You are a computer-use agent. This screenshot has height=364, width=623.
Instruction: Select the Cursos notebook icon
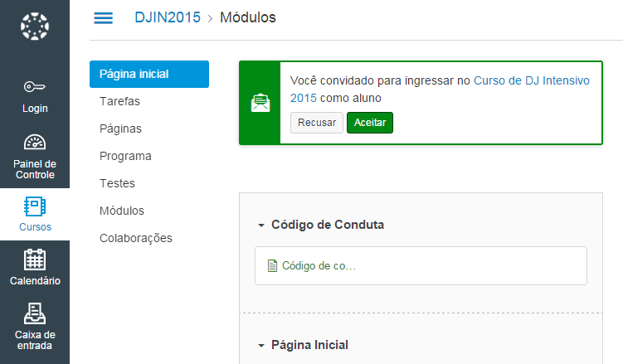click(x=35, y=206)
